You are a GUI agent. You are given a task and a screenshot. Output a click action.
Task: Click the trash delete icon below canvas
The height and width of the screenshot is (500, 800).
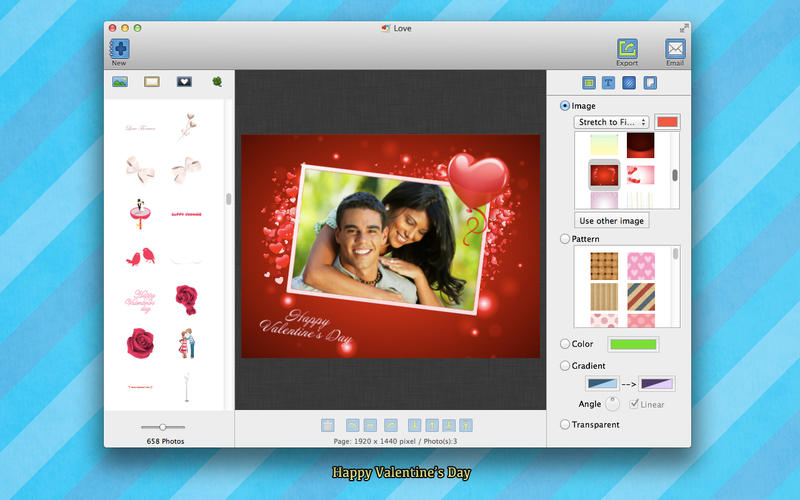point(328,425)
